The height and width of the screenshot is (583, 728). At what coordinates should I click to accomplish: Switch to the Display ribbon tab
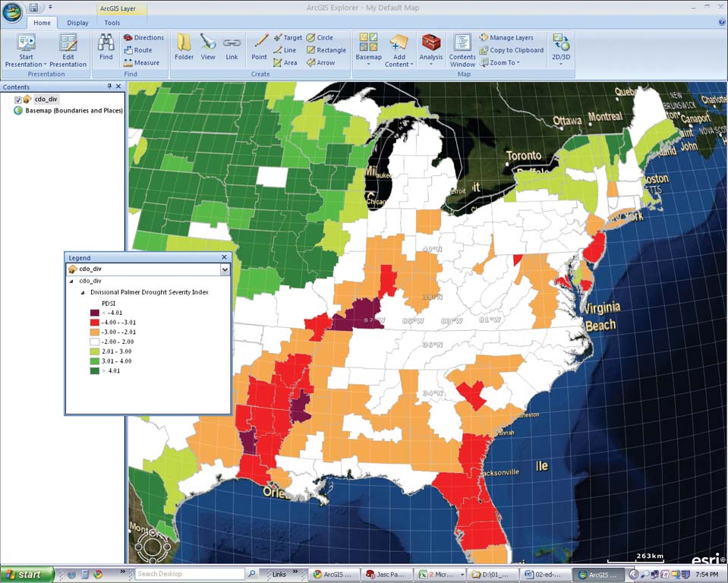[77, 23]
